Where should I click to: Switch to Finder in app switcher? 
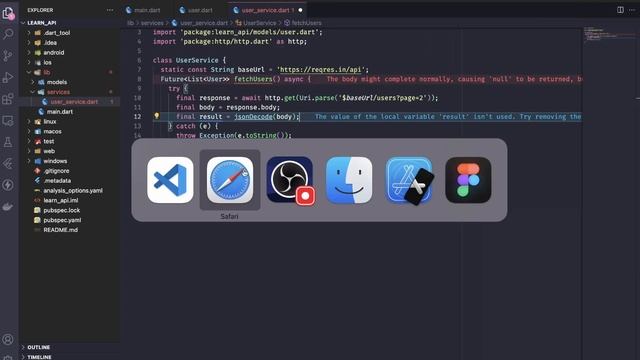tap(349, 180)
